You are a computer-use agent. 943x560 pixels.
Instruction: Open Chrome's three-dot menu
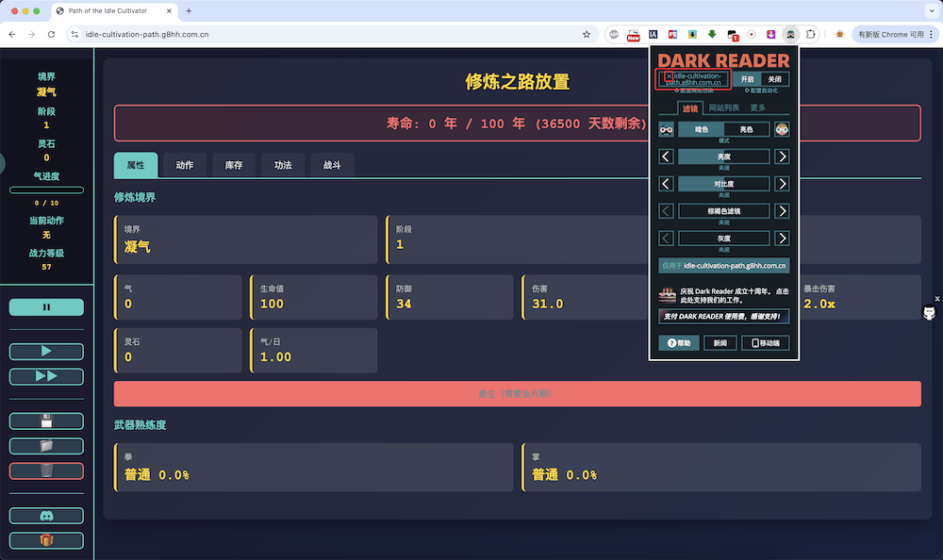tap(931, 34)
